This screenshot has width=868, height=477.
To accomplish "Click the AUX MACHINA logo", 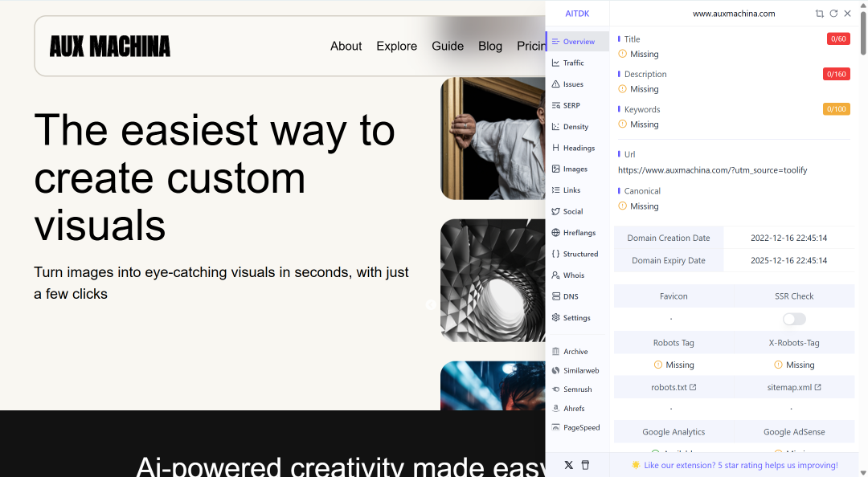I will point(109,47).
